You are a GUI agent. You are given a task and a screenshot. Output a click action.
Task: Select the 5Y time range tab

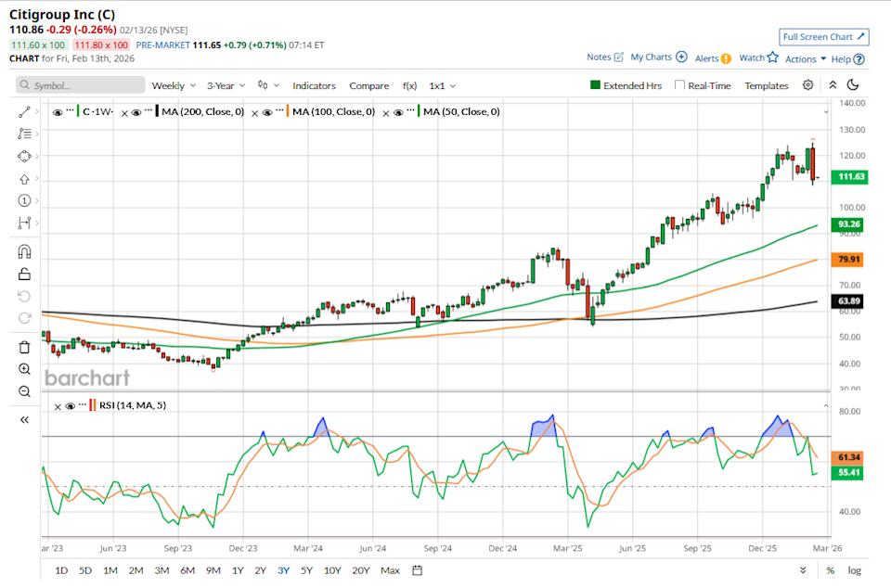tap(306, 570)
